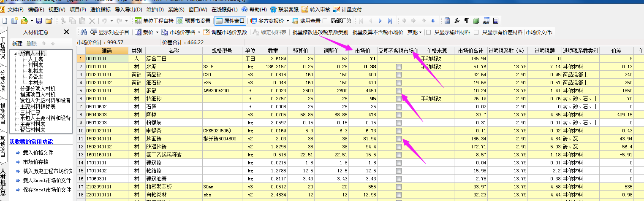Image resolution: width=644 pixels, height=201 pixels.
Task: Click the Copy icon in toolbar
Action: tap(73, 21)
